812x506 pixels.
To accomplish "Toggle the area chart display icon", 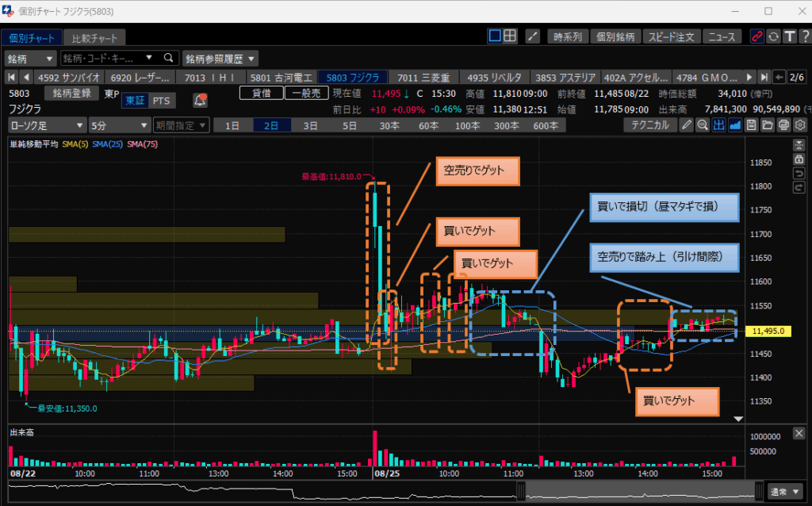I will (735, 125).
